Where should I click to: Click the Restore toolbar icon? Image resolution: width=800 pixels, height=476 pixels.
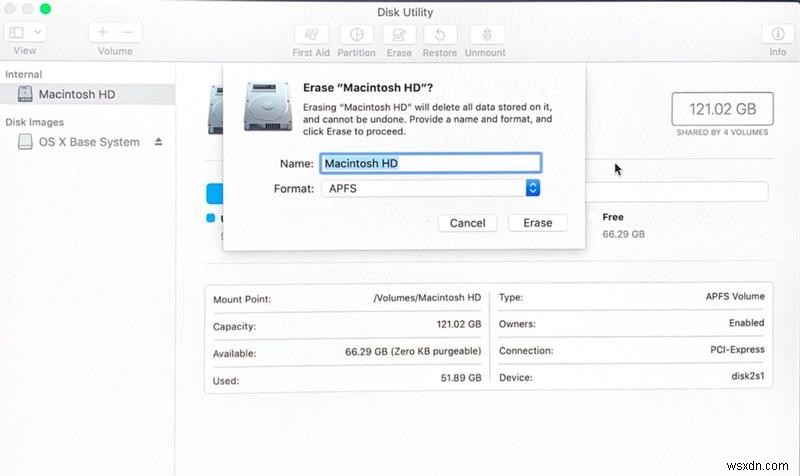tap(440, 34)
